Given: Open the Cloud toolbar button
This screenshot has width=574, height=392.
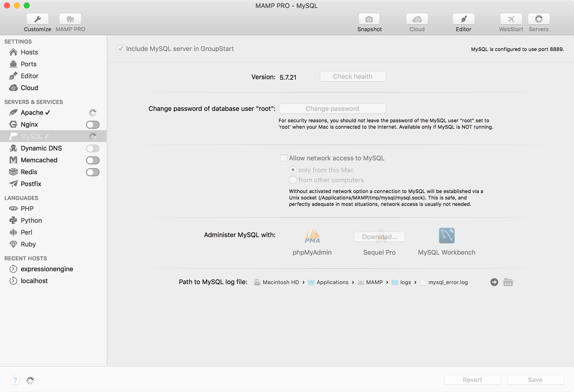Looking at the screenshot, I should tap(417, 19).
